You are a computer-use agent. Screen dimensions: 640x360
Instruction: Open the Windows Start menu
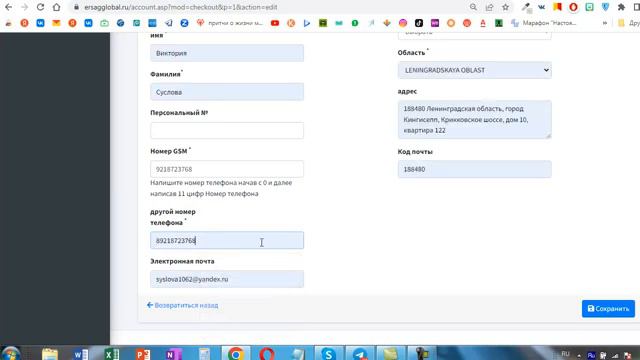coord(11,353)
